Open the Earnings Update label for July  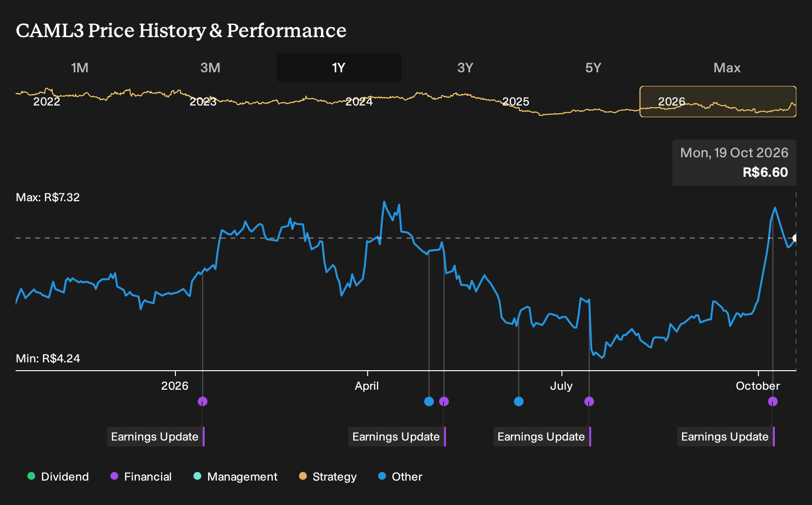tap(542, 437)
